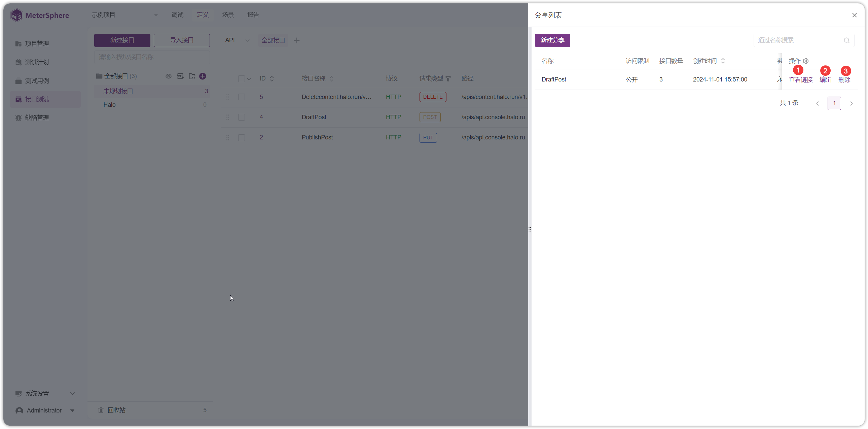
Task: Click the search magnifier in 通过名称搜索 field
Action: pyautogui.click(x=846, y=40)
